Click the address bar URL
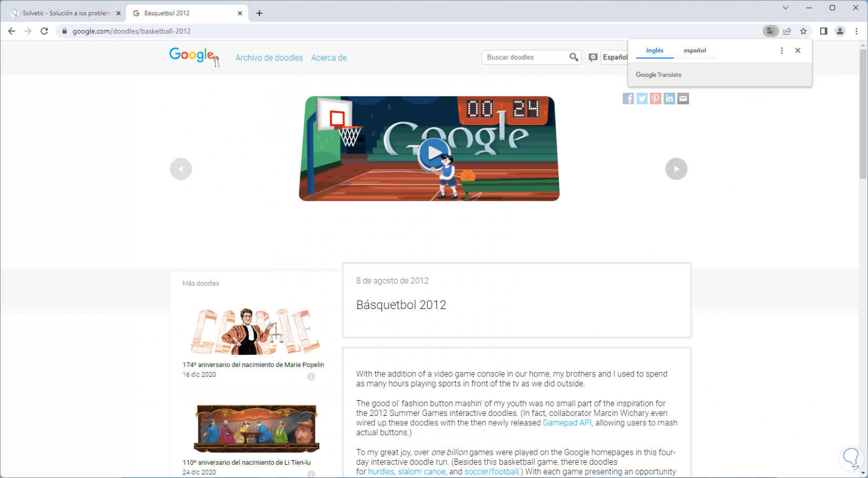This screenshot has height=478, width=868. point(132,31)
